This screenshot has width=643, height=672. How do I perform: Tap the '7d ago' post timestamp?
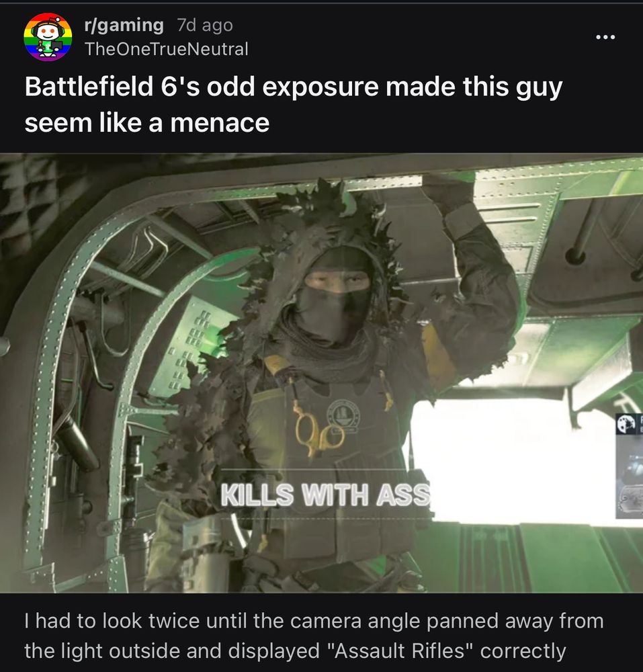[205, 26]
